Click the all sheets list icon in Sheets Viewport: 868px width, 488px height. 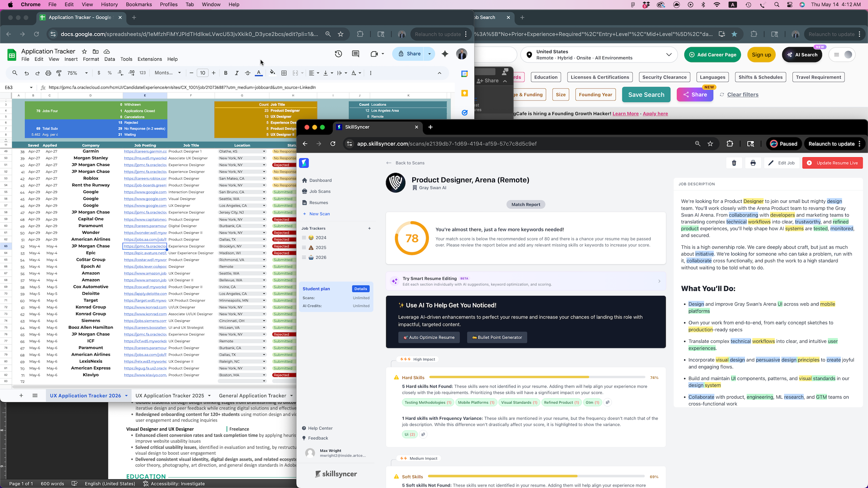click(x=35, y=395)
